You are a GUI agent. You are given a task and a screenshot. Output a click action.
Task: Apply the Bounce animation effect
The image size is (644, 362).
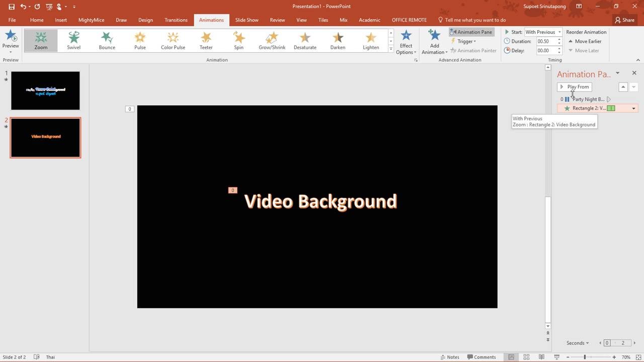coord(107,40)
